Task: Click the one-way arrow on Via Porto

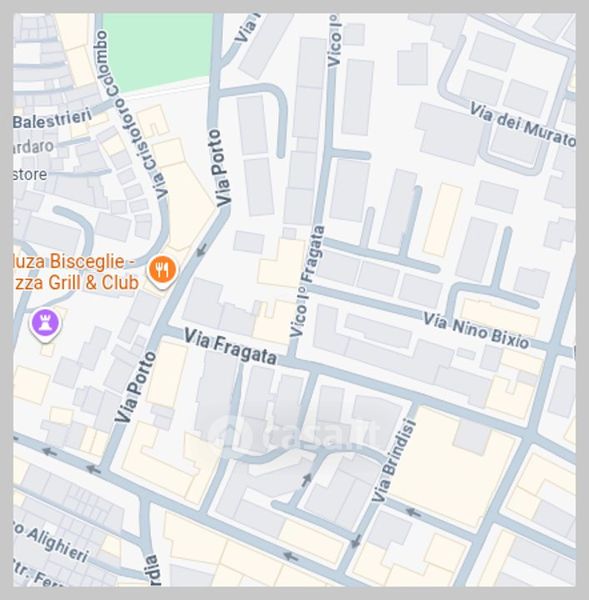Action: 202,250
